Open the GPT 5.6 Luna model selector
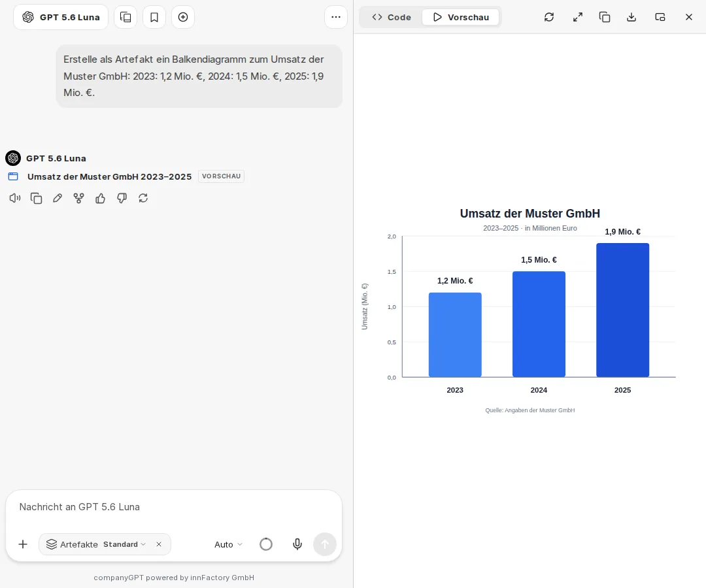706x588 pixels. coord(61,17)
